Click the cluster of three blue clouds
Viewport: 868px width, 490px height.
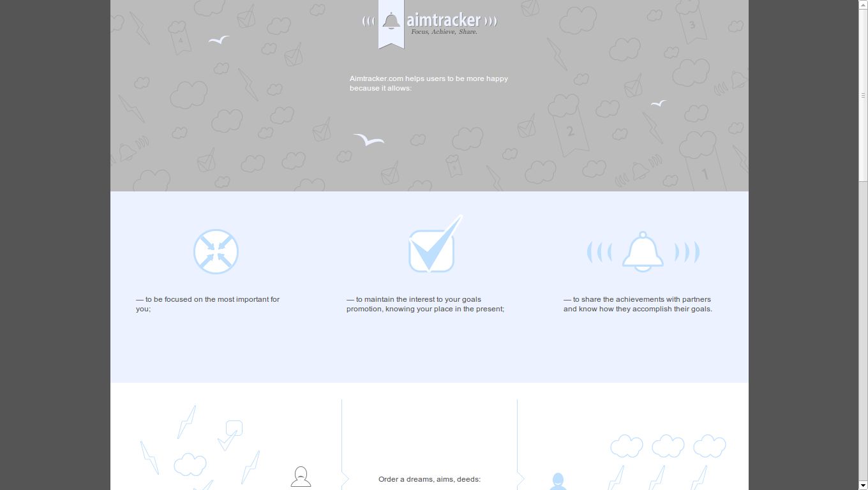click(x=668, y=446)
